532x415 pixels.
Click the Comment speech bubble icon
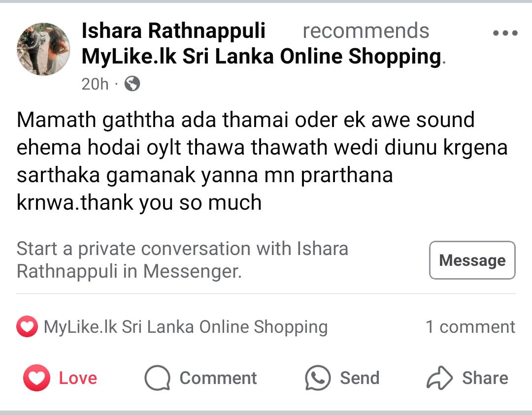157,378
